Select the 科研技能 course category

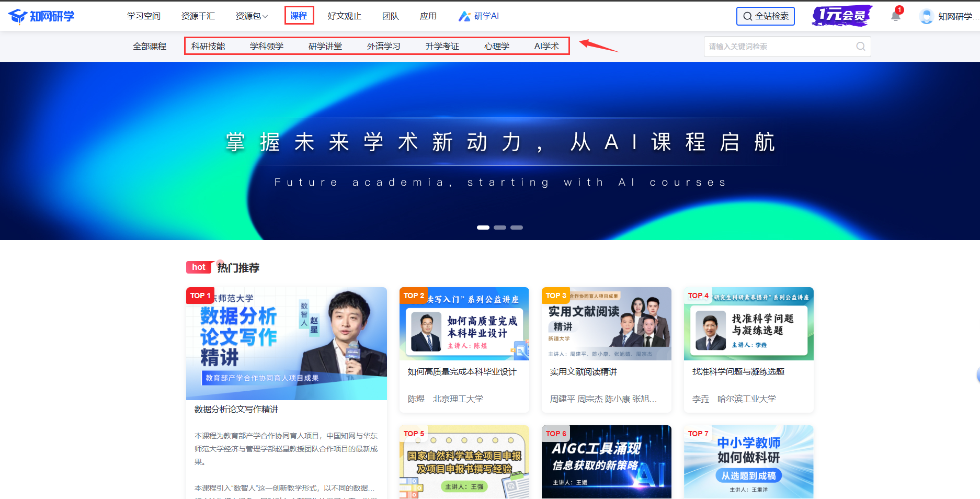[208, 46]
